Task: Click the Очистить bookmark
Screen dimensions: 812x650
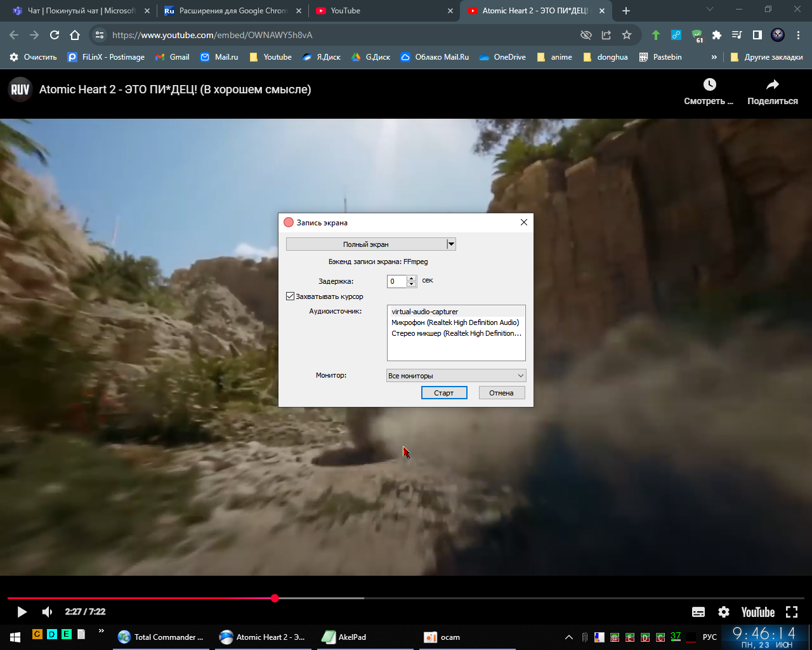Action: pyautogui.click(x=33, y=57)
